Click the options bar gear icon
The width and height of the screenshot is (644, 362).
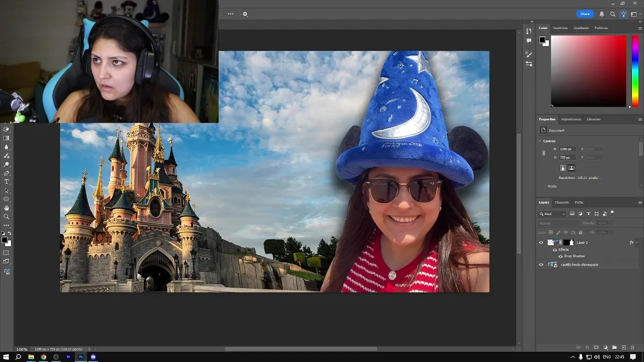(x=245, y=14)
